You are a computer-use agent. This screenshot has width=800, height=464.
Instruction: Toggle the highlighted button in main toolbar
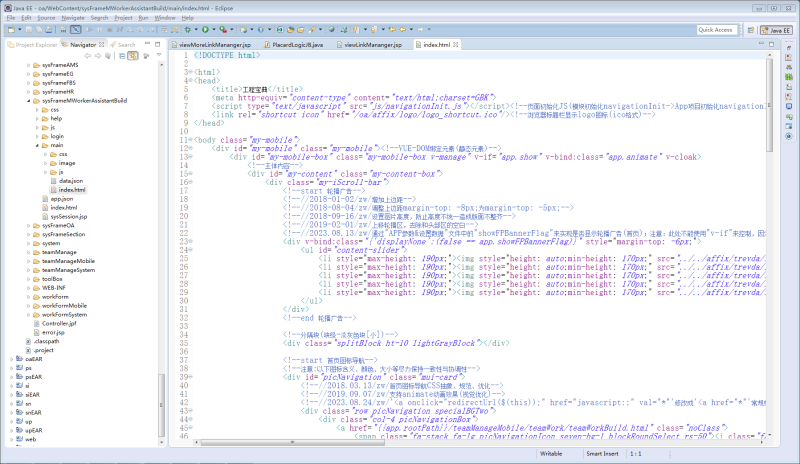[76, 30]
